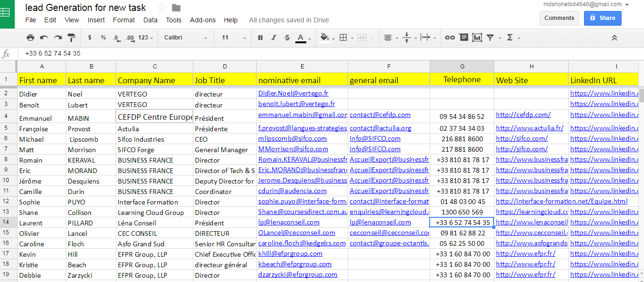Screen dimensions: 644x282
Task: Open the fill color bucket
Action: coord(326,38)
